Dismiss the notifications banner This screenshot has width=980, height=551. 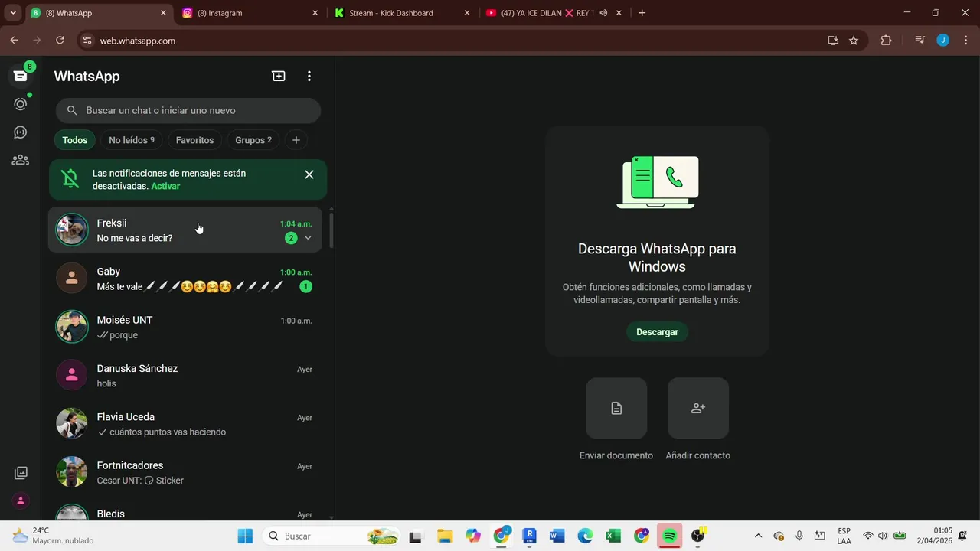point(309,174)
